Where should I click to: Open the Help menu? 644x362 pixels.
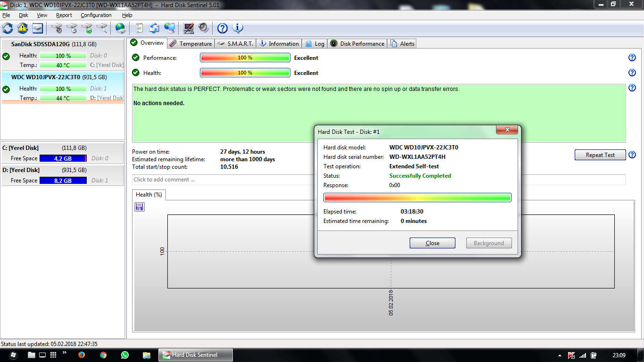tap(127, 15)
